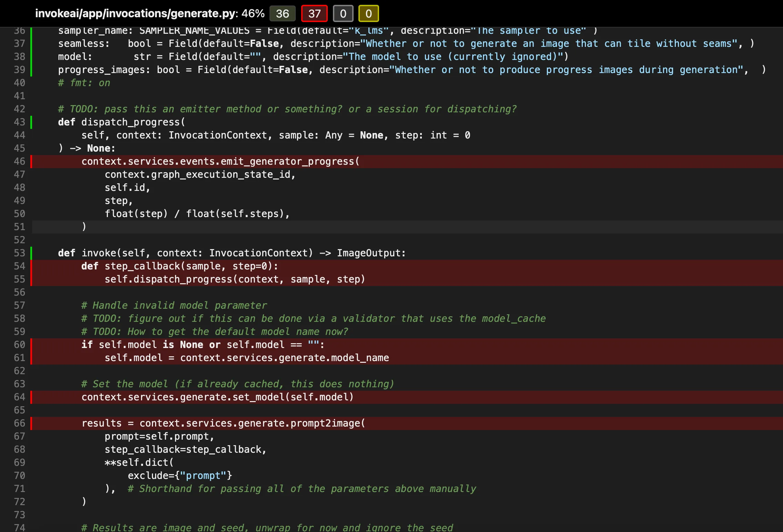The width and height of the screenshot is (783, 532).
Task: Click the green coverage marker beside line 43
Action: click(31, 122)
